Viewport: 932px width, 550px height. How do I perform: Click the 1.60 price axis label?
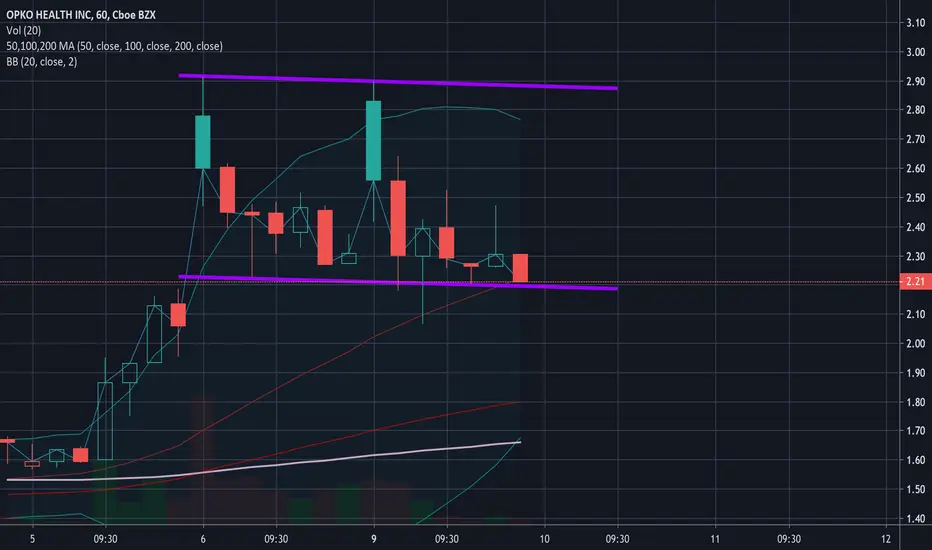[x=915, y=460]
